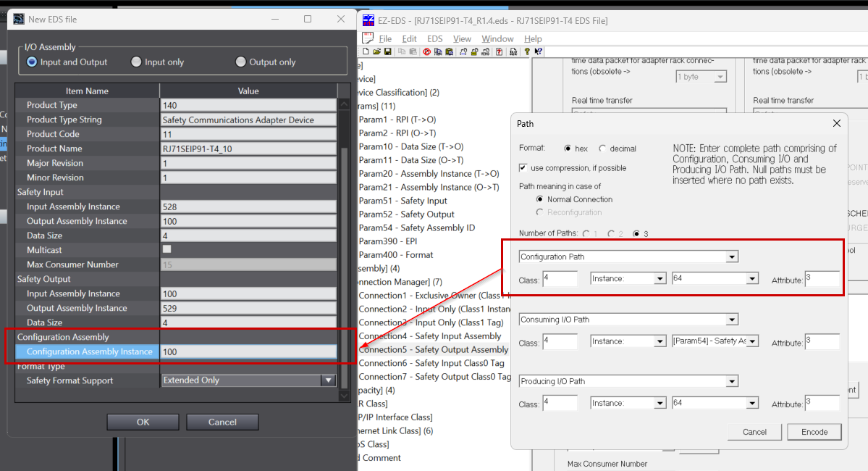
Task: Click the copy-item pages icon in EZ-EDS toolbar
Action: pyautogui.click(x=438, y=51)
